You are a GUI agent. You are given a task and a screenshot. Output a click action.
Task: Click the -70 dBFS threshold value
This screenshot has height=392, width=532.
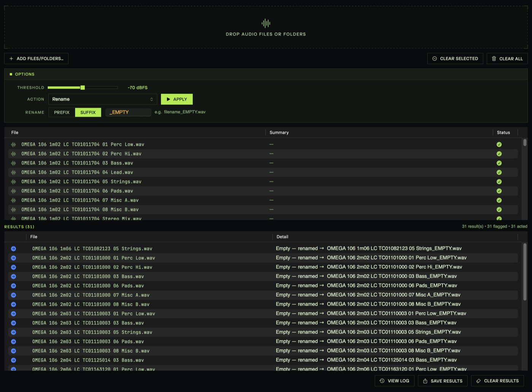pos(138,87)
